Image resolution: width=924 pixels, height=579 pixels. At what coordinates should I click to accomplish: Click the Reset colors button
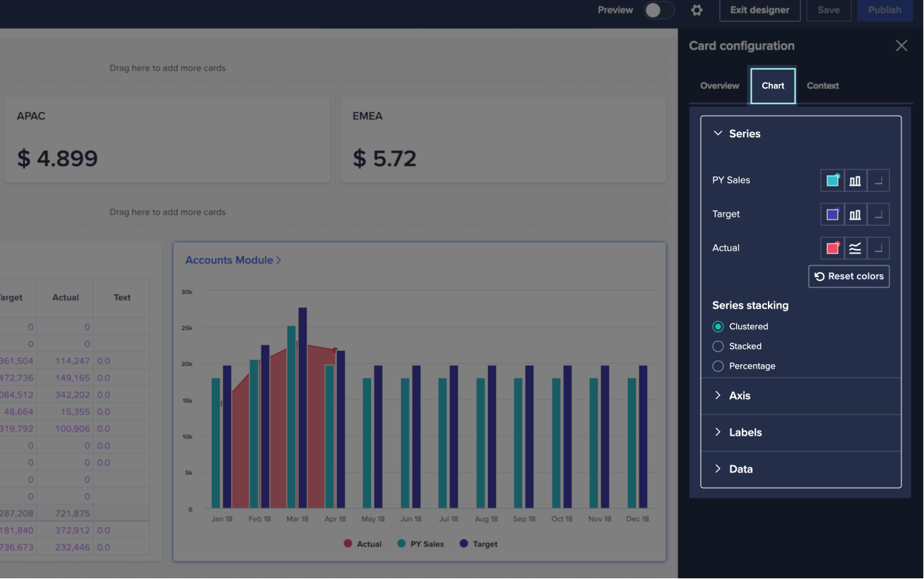848,276
